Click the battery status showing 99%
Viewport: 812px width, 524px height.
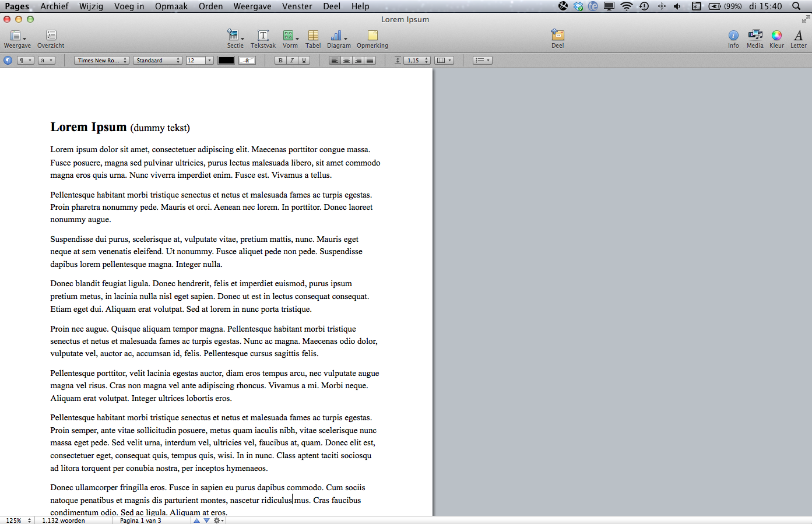725,6
